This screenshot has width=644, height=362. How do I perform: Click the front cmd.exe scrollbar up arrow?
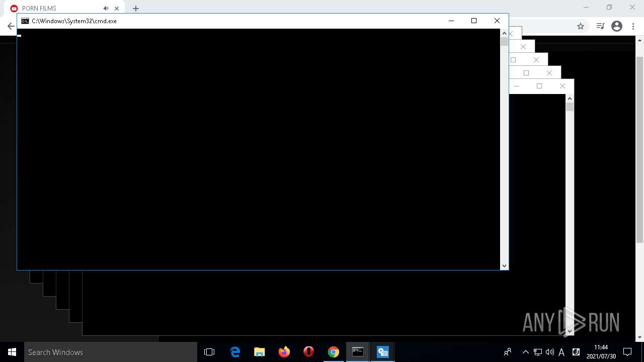tap(504, 33)
